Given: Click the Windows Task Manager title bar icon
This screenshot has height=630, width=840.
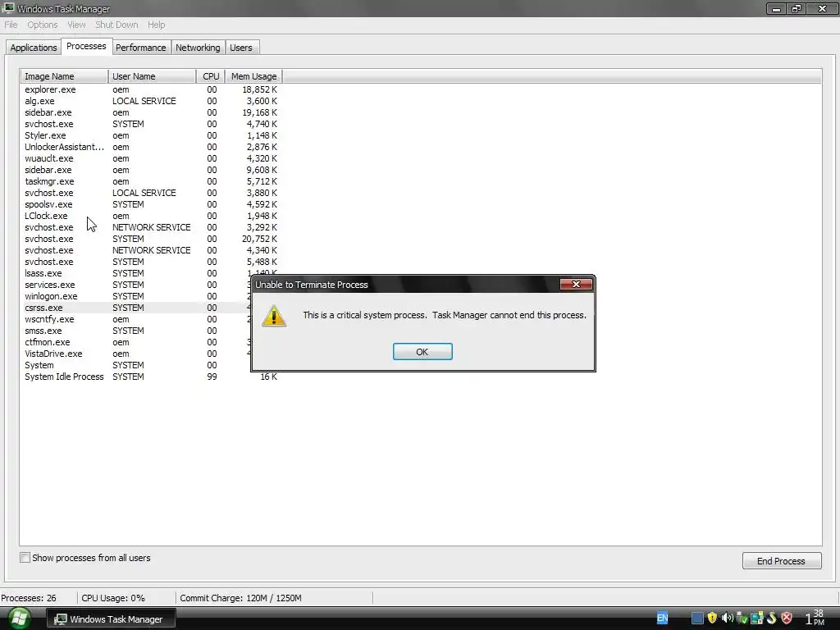Looking at the screenshot, I should click(x=8, y=8).
